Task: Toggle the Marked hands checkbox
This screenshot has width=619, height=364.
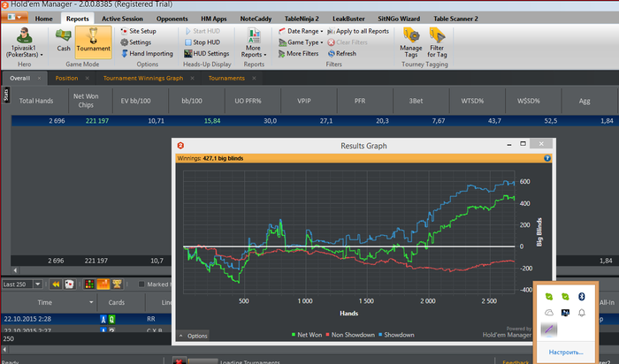Action: (x=141, y=284)
